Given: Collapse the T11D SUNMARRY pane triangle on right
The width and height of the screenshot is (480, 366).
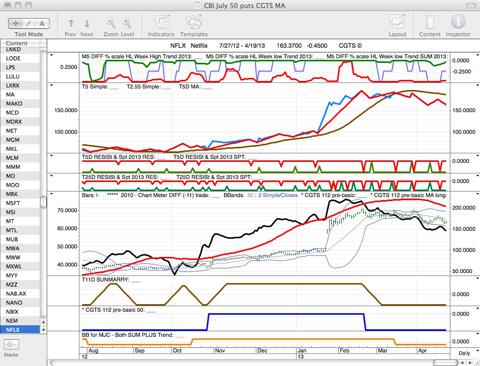Looking at the screenshot, I should (477, 278).
